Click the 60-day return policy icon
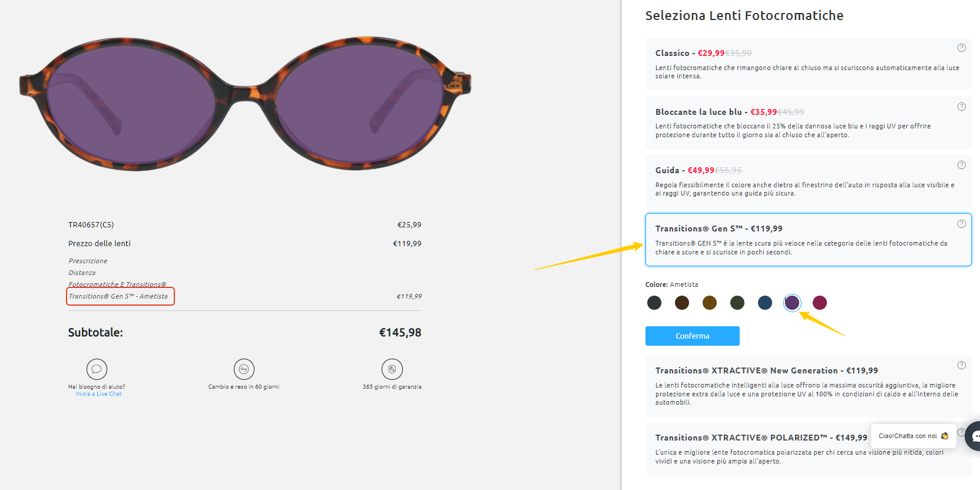The image size is (980, 490). pos(244,369)
